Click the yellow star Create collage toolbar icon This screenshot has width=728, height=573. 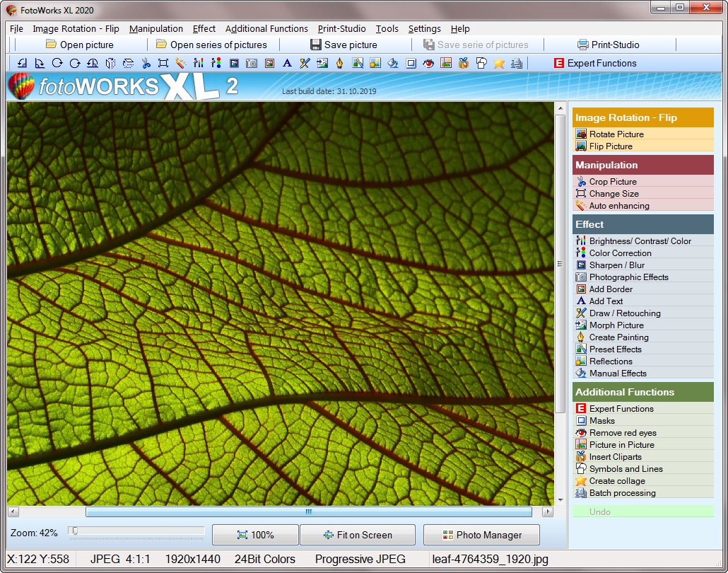coord(499,63)
